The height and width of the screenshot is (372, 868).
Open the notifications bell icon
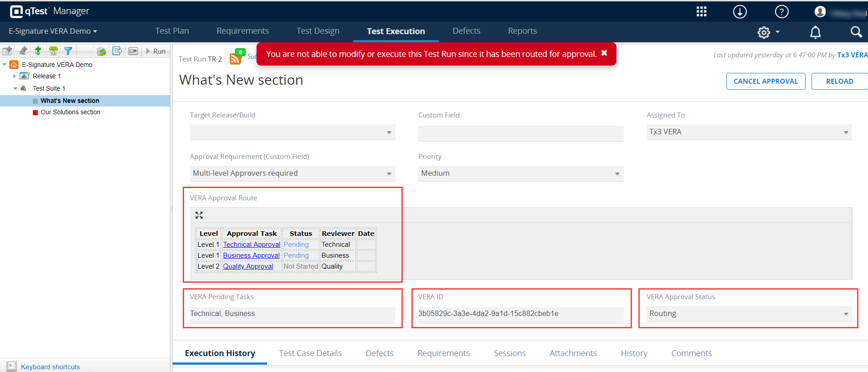[x=815, y=32]
